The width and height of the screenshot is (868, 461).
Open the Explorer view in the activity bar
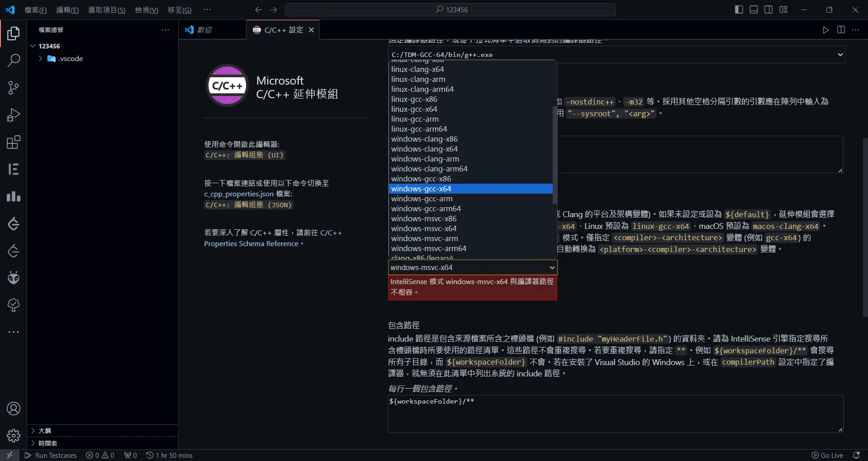(x=13, y=33)
